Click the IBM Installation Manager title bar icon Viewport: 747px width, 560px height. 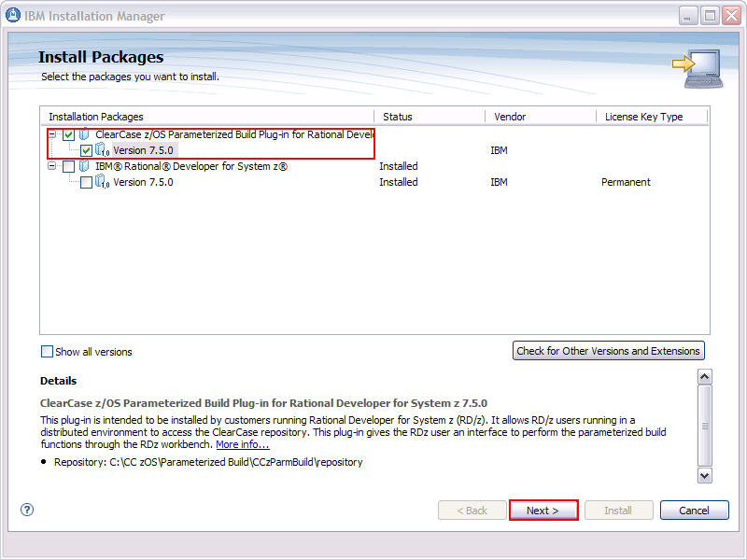click(12, 16)
